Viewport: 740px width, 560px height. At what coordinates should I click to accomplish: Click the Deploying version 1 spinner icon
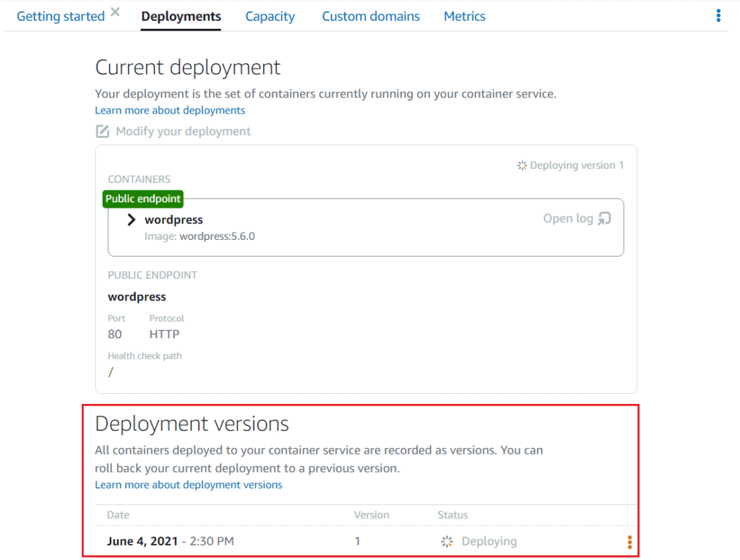tap(521, 165)
